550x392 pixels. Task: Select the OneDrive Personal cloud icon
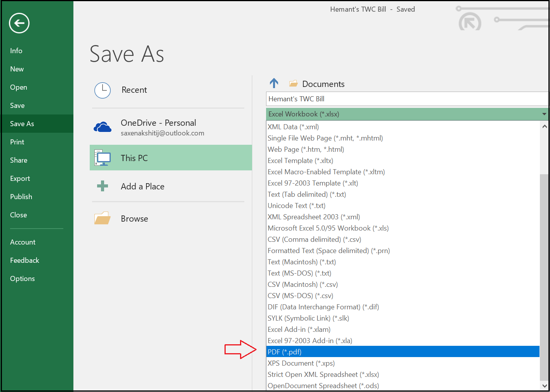pyautogui.click(x=102, y=127)
